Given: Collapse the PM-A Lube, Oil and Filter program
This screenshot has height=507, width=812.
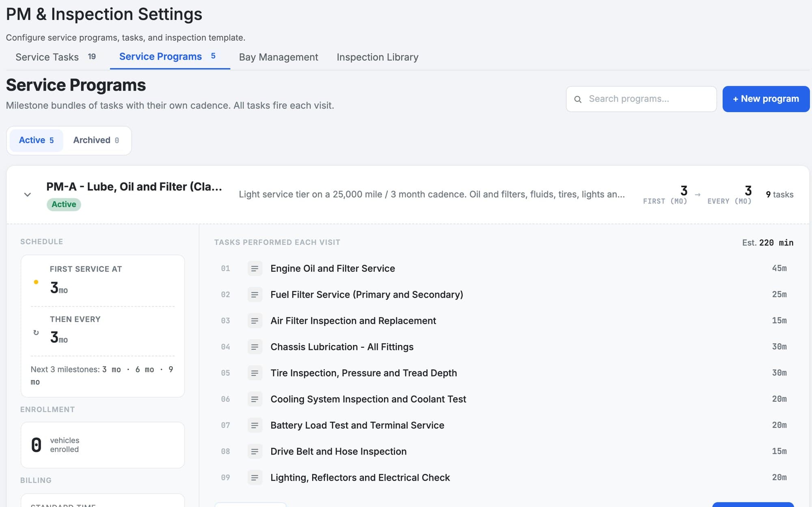Looking at the screenshot, I should (27, 195).
